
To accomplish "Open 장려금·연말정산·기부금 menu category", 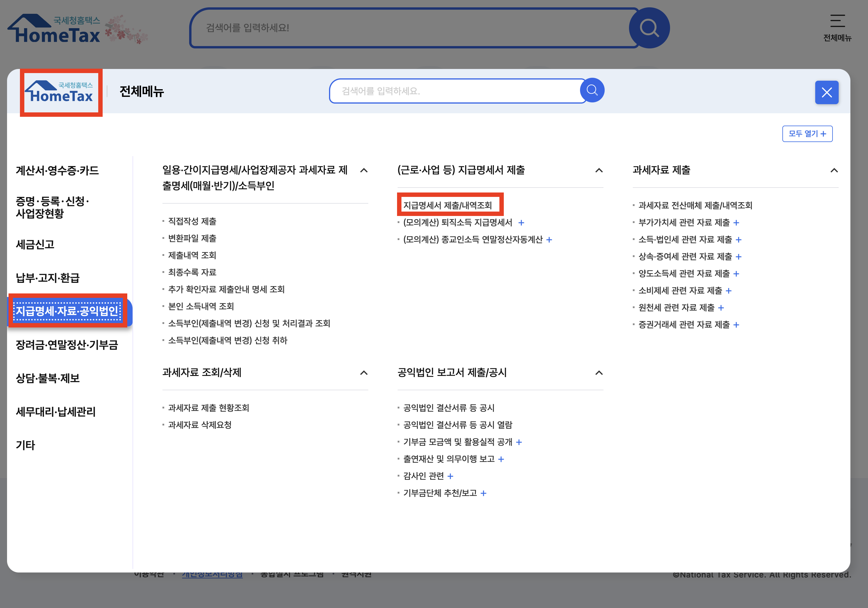I will [x=67, y=345].
